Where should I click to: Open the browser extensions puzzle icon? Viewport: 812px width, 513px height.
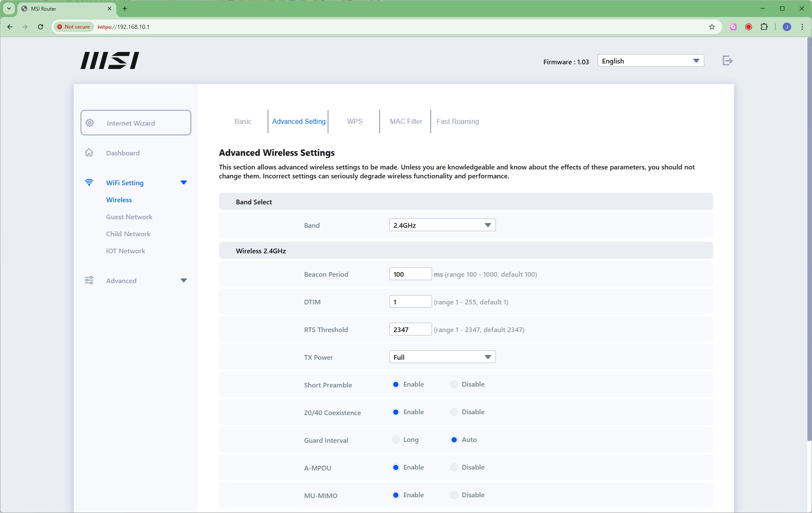[764, 27]
